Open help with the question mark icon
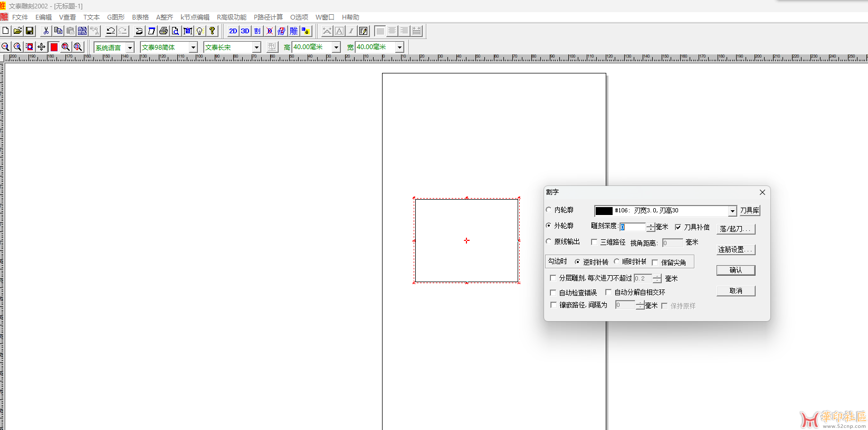Screen dimensions: 868x430 212,31
